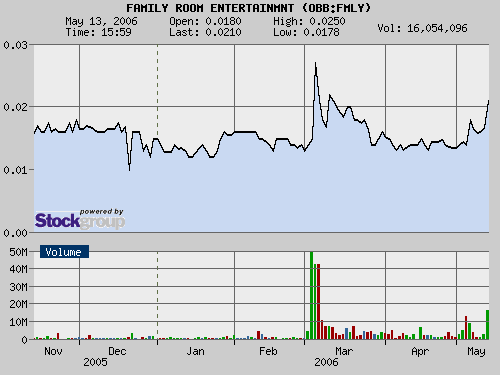Screen dimensions: 500x375
Task: Click the 'Vol: 16,054,096' figure
Action: click(422, 28)
